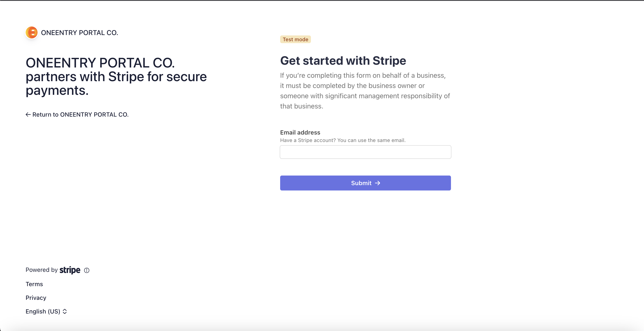644x331 pixels.
Task: Click the "Get started with Stripe" heading
Action: pos(343,61)
